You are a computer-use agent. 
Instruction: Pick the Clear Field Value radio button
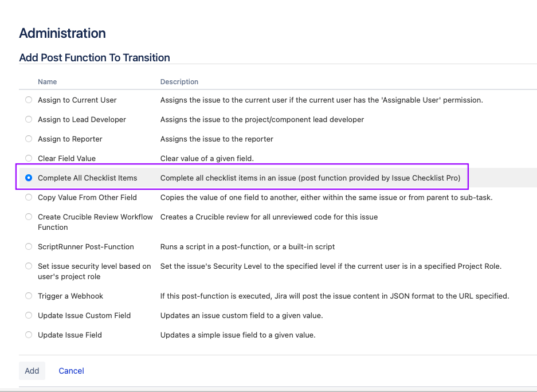click(29, 158)
